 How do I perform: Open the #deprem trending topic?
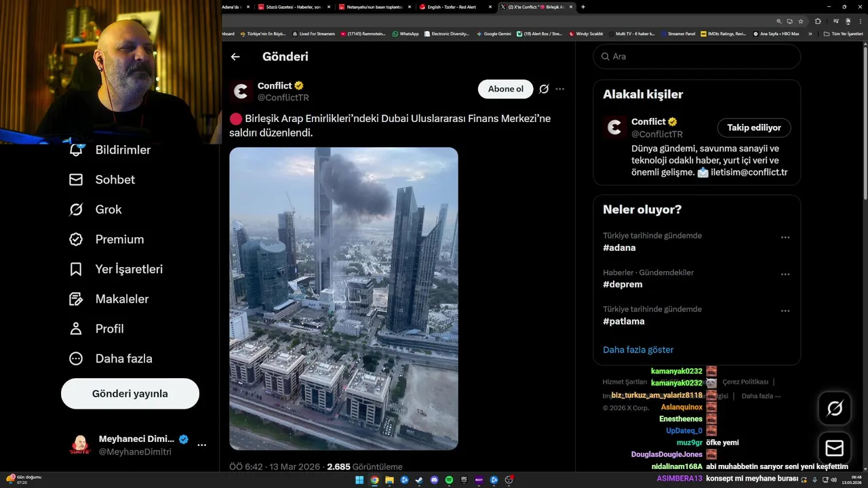click(623, 284)
